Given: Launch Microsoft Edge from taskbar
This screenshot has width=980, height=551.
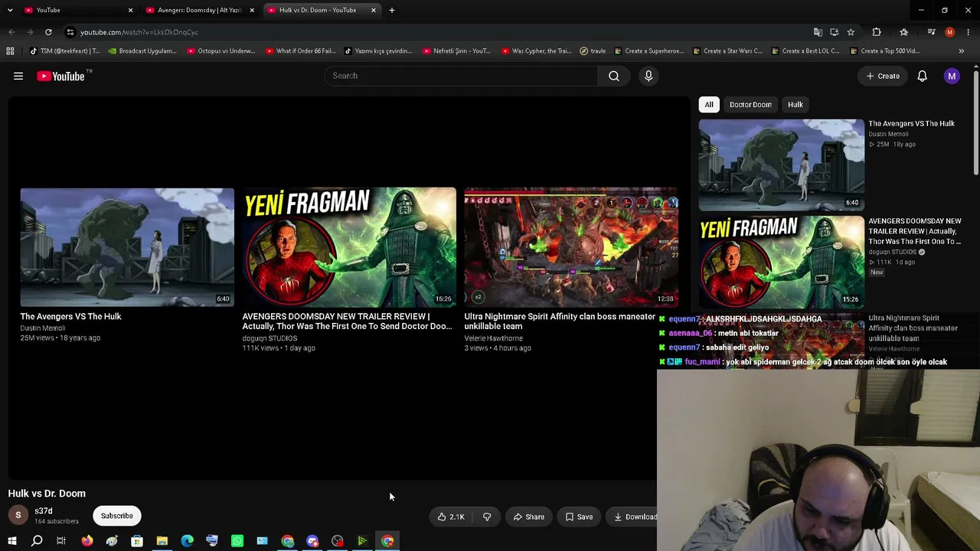Looking at the screenshot, I should point(188,541).
